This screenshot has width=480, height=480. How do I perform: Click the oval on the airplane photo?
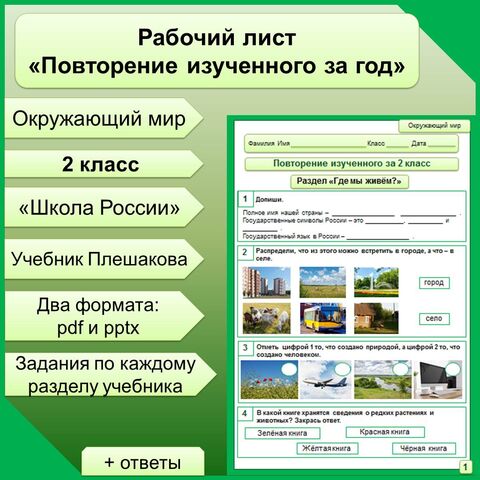[x=342, y=369]
